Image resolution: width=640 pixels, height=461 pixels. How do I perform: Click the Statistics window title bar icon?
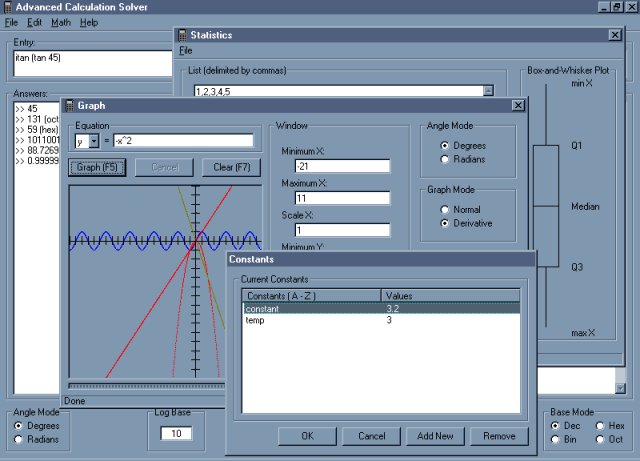(x=182, y=35)
